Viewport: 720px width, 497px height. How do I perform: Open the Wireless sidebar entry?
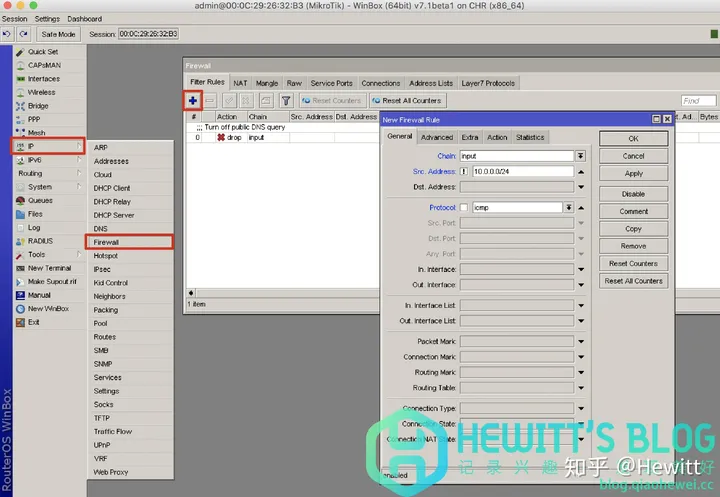41,92
